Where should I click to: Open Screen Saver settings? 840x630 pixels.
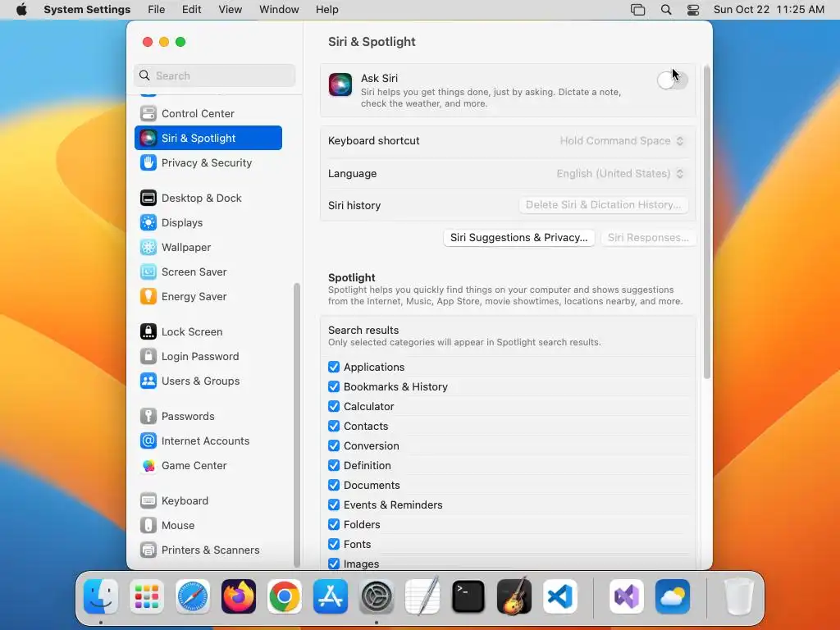(208, 272)
